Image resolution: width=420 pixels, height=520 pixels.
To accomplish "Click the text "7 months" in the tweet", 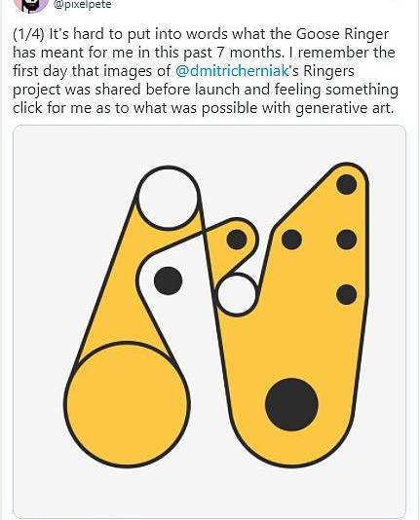I will (x=254, y=53).
